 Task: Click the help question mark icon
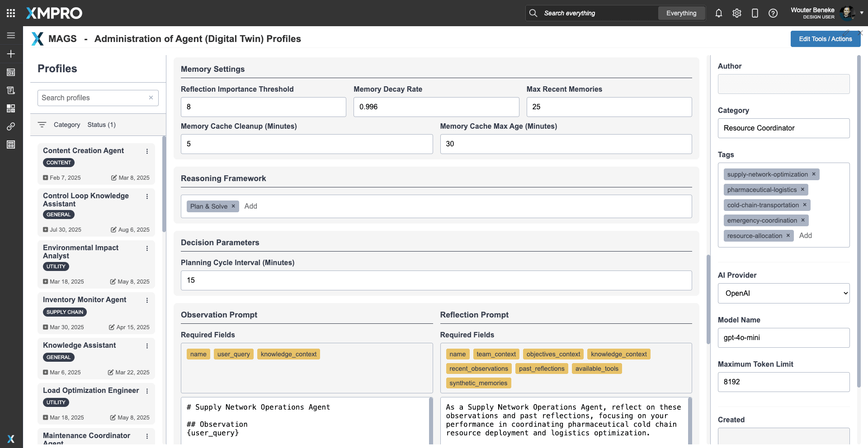(x=773, y=13)
